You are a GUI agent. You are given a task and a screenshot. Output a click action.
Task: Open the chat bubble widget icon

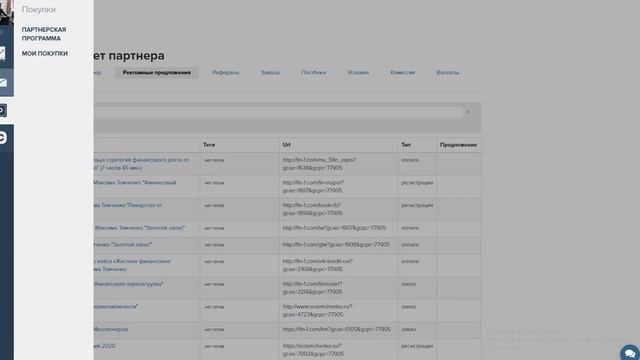[x=630, y=353]
